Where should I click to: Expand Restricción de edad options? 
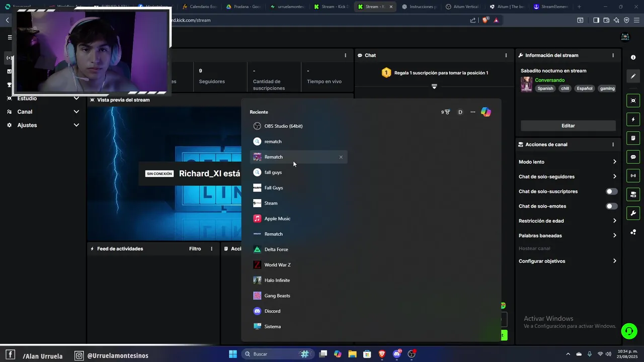(x=568, y=221)
